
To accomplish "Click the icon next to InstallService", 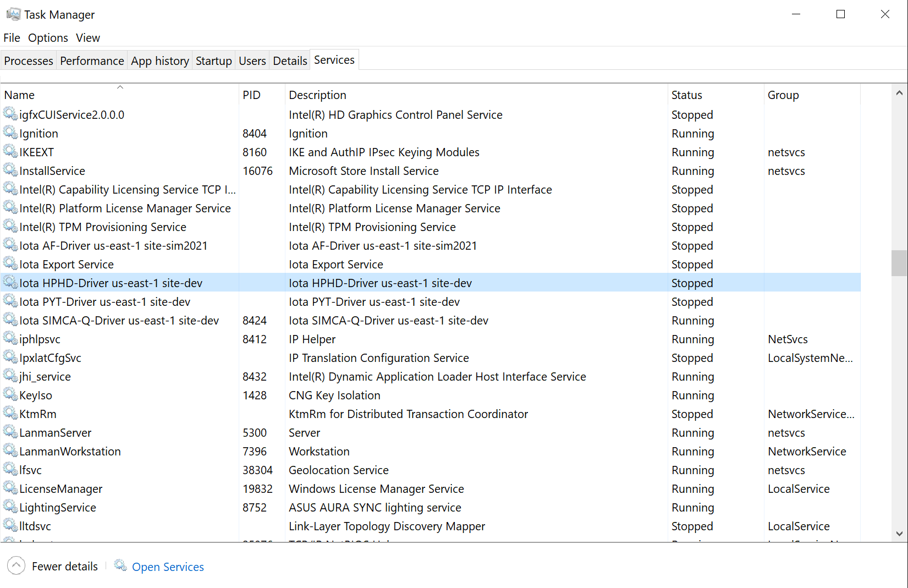I will (10, 170).
